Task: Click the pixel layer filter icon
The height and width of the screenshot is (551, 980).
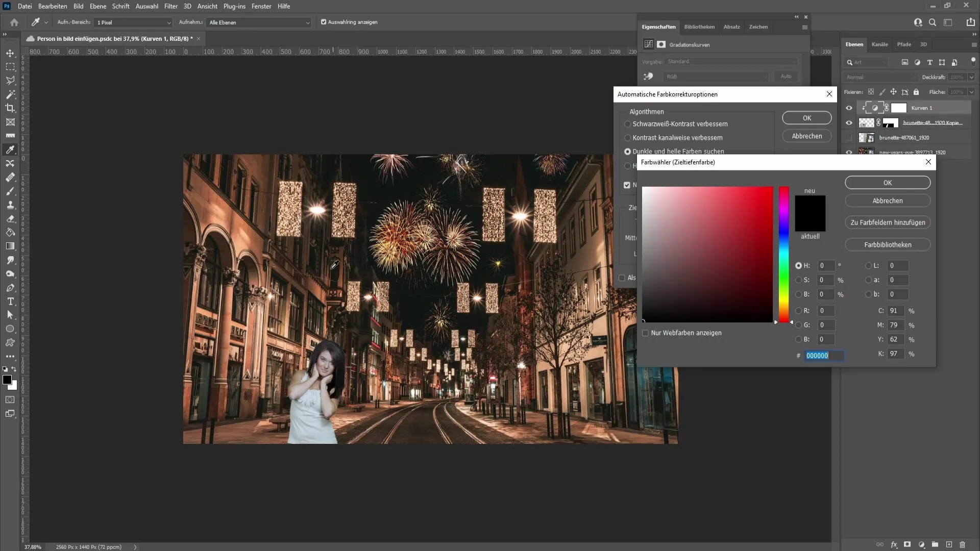Action: (x=905, y=62)
